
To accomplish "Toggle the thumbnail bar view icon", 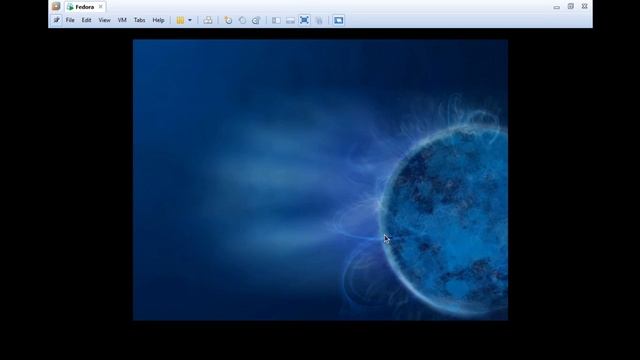I will click(290, 20).
